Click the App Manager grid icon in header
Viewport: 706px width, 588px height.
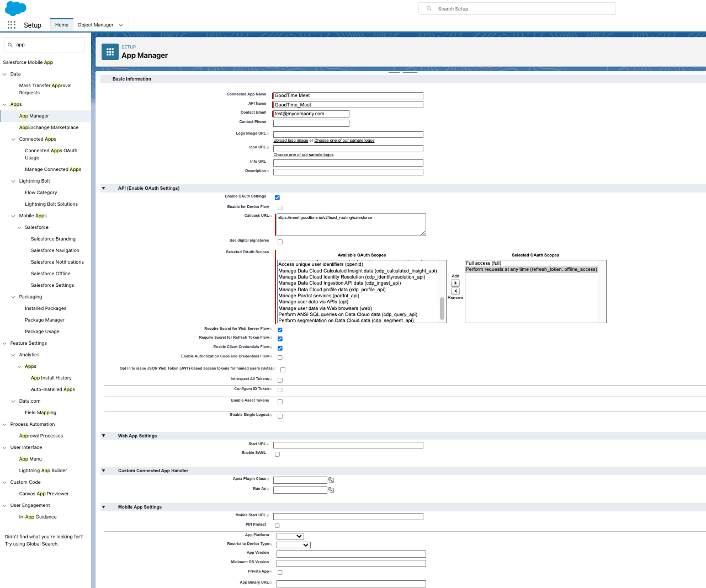tap(110, 52)
